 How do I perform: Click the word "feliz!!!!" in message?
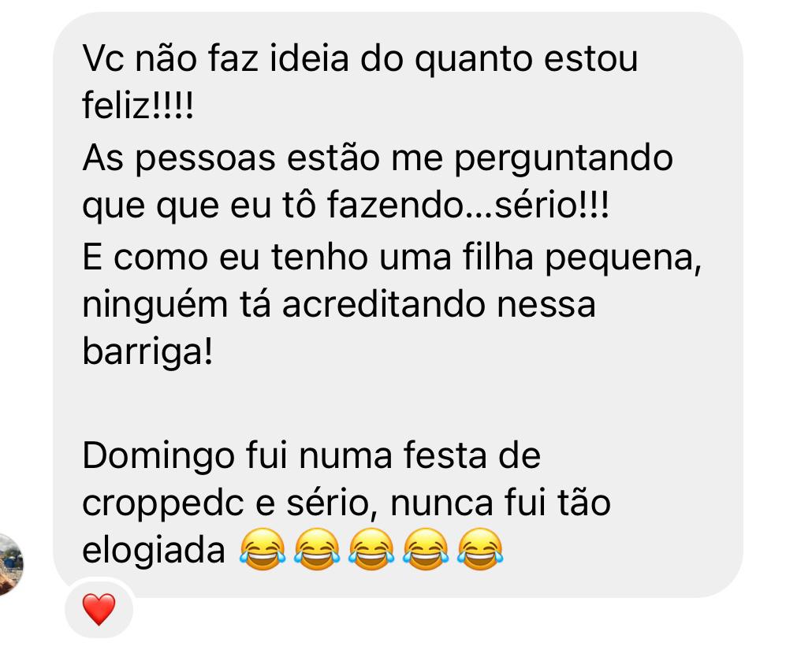(x=138, y=105)
